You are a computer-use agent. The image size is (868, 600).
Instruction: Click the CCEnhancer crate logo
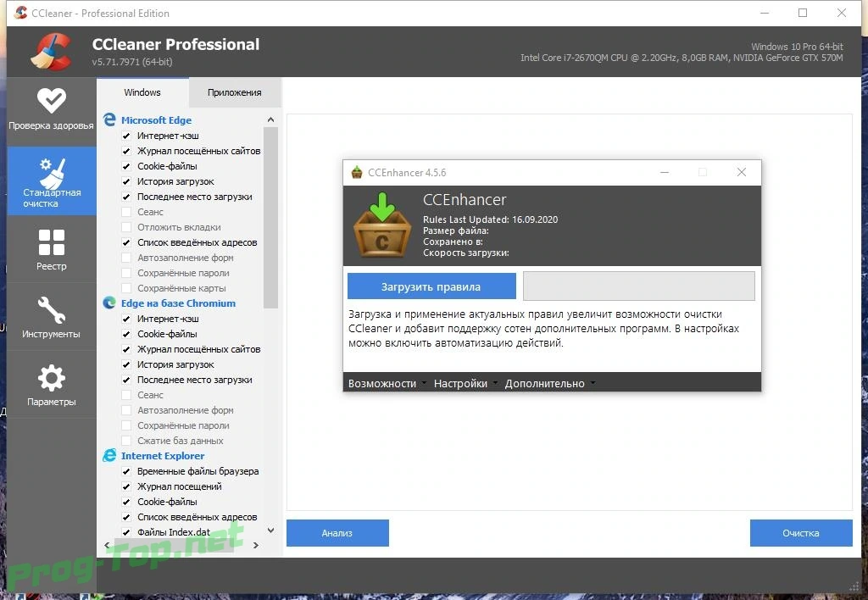(382, 225)
